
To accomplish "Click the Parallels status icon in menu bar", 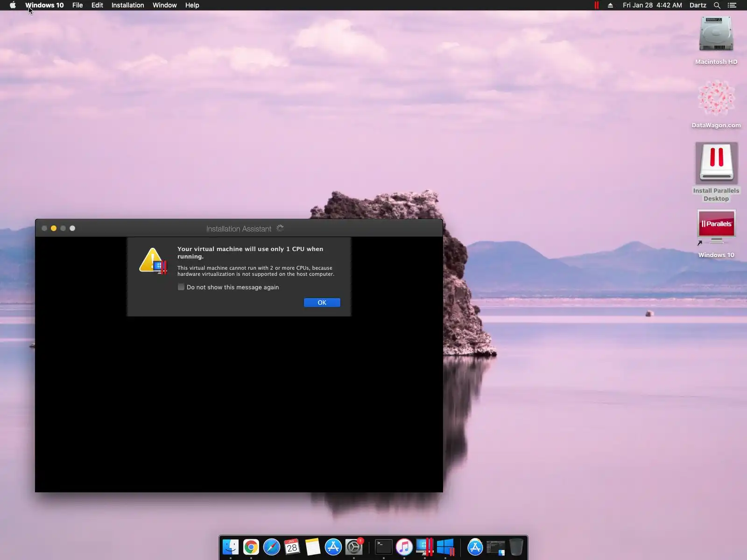I will pos(597,5).
